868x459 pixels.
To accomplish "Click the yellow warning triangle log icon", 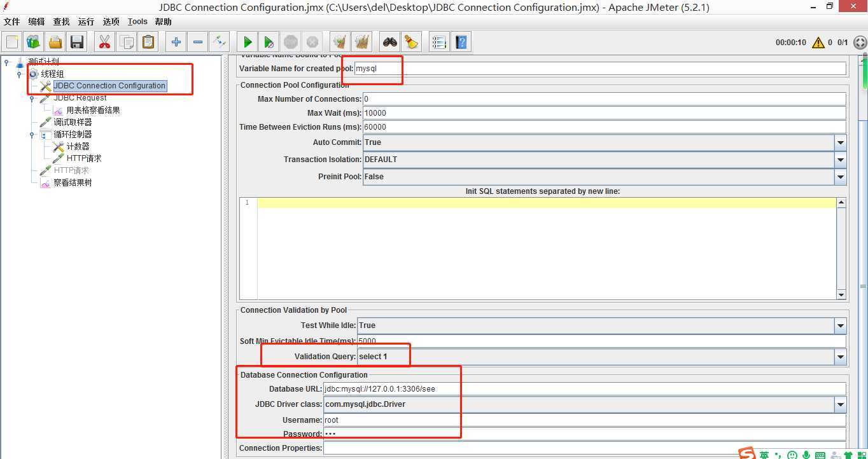I will pos(817,43).
